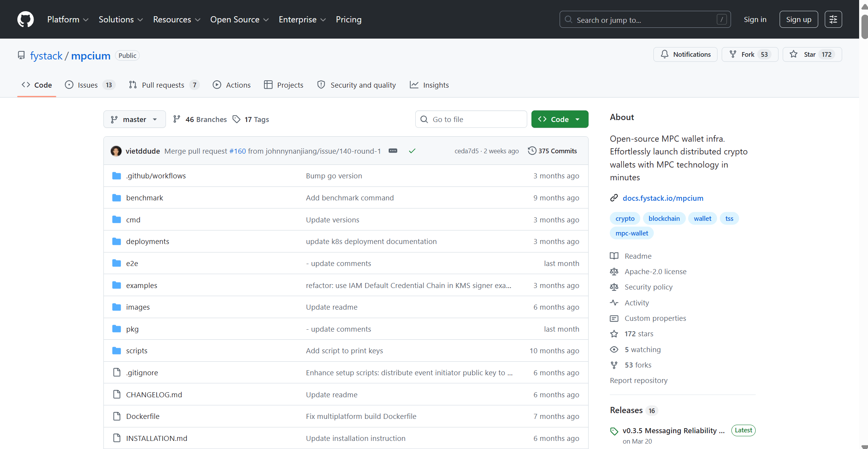Switch to the Security and quality tab
The width and height of the screenshot is (868, 449).
pos(357,85)
